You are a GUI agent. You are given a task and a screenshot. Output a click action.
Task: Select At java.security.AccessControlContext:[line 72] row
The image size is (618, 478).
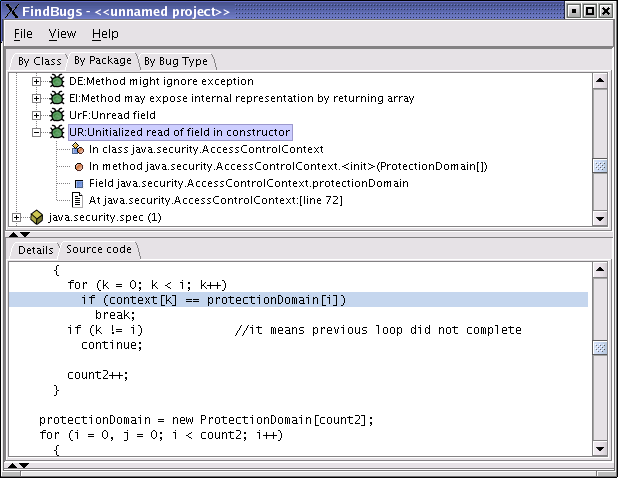(x=216, y=200)
